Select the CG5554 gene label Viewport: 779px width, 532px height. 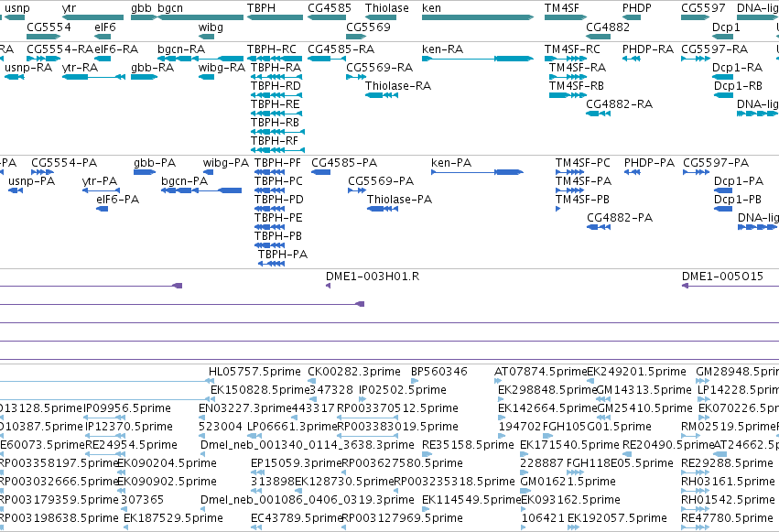point(49,27)
